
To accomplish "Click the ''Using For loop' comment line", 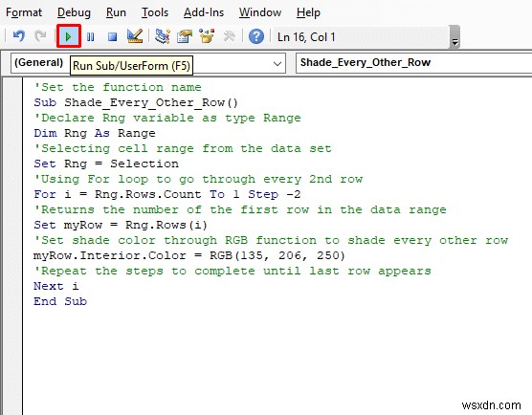I will pyautogui.click(x=198, y=179).
